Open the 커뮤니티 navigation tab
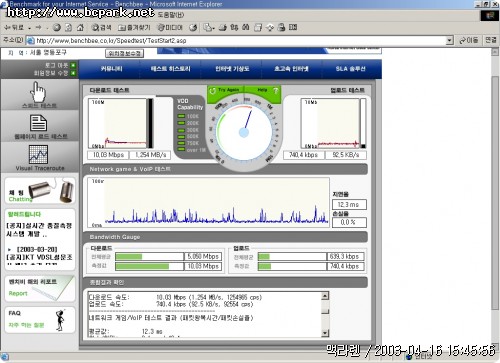This screenshot has height=363, width=500. coord(111,69)
